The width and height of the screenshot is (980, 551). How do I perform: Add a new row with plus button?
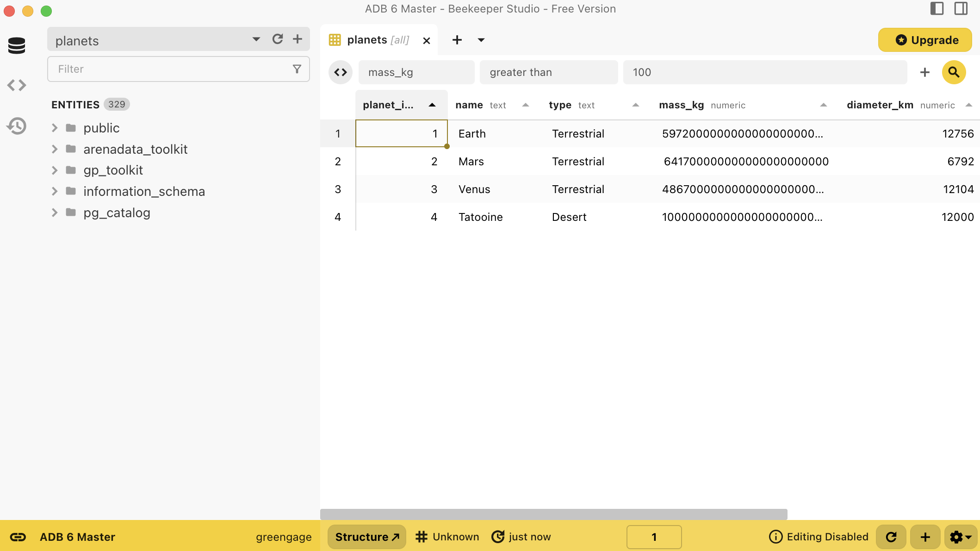point(925,537)
